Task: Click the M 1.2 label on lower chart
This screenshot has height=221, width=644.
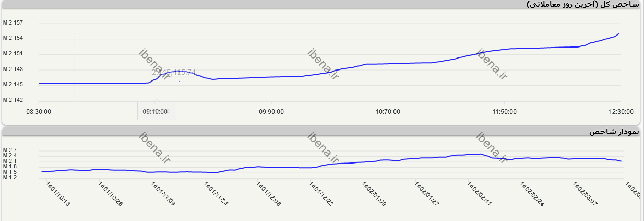Action: 10,178
